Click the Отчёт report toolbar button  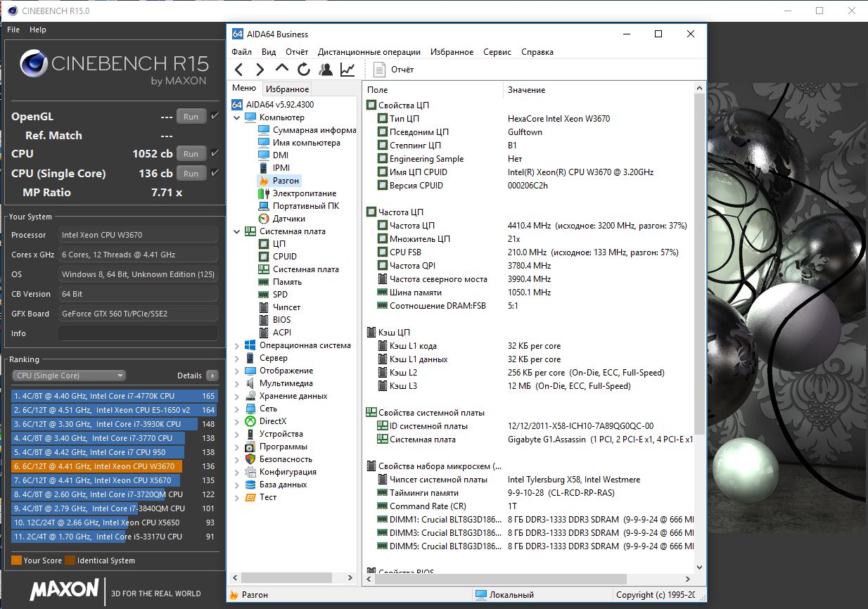tap(393, 70)
